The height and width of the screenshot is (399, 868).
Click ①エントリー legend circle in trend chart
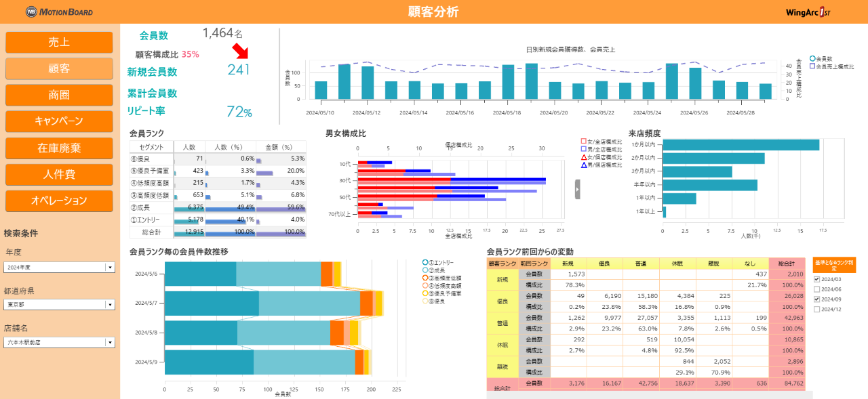point(425,262)
